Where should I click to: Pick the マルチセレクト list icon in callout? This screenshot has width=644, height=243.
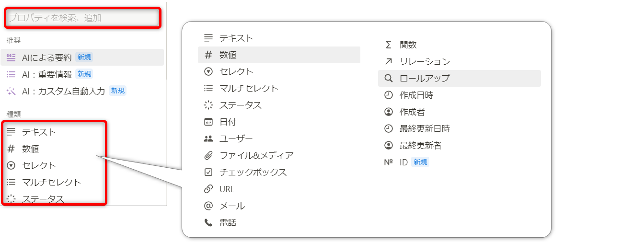(208, 88)
